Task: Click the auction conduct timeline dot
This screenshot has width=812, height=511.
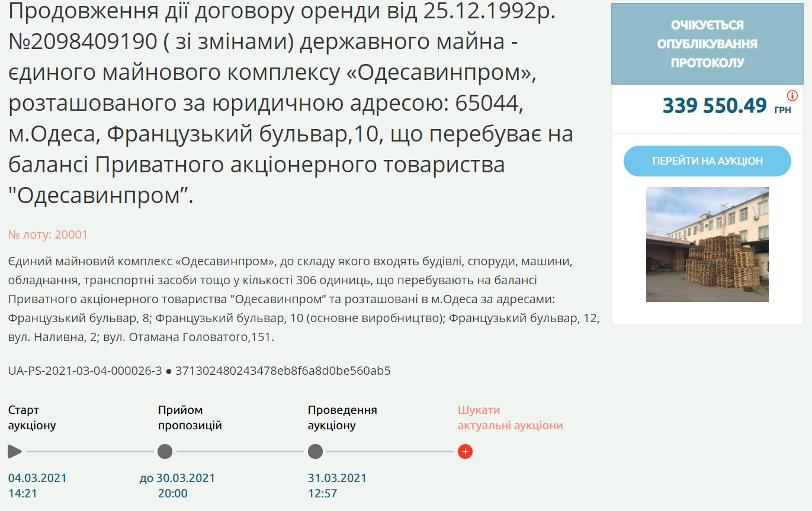Action: (315, 452)
